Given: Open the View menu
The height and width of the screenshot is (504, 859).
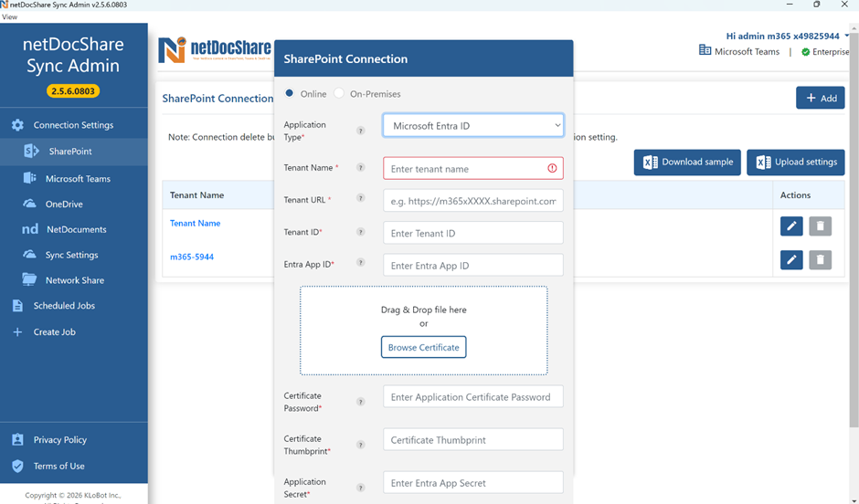Looking at the screenshot, I should tap(9, 17).
